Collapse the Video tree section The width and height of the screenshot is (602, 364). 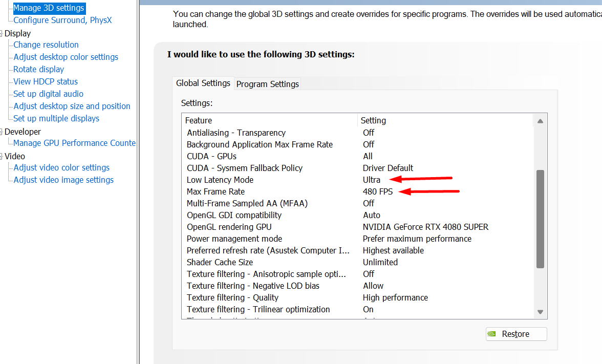[1, 157]
